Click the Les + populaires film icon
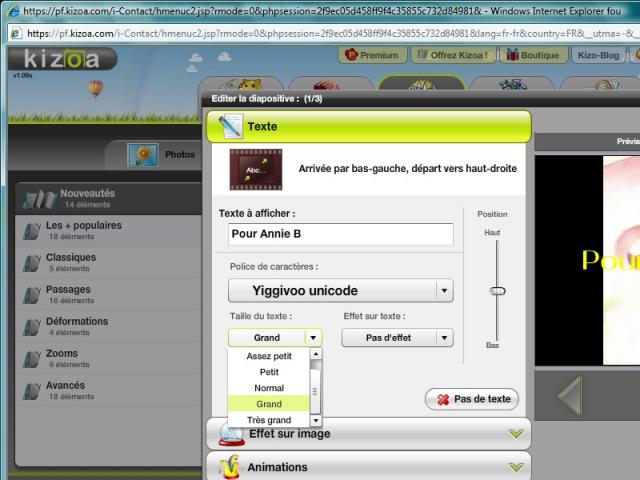The image size is (640, 480). 32,231
